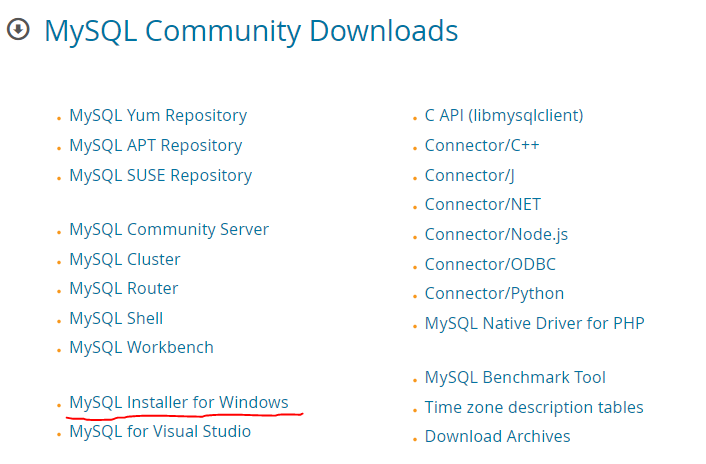Click MySQL Installer for Windows link
Screen dimensions: 706x464
coord(179,402)
